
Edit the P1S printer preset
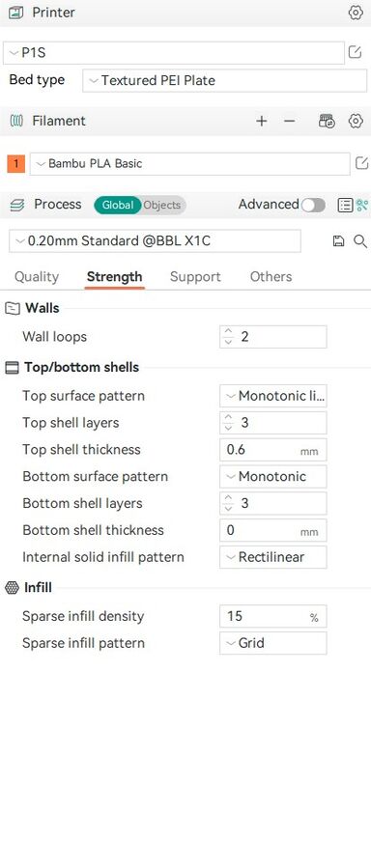click(355, 52)
